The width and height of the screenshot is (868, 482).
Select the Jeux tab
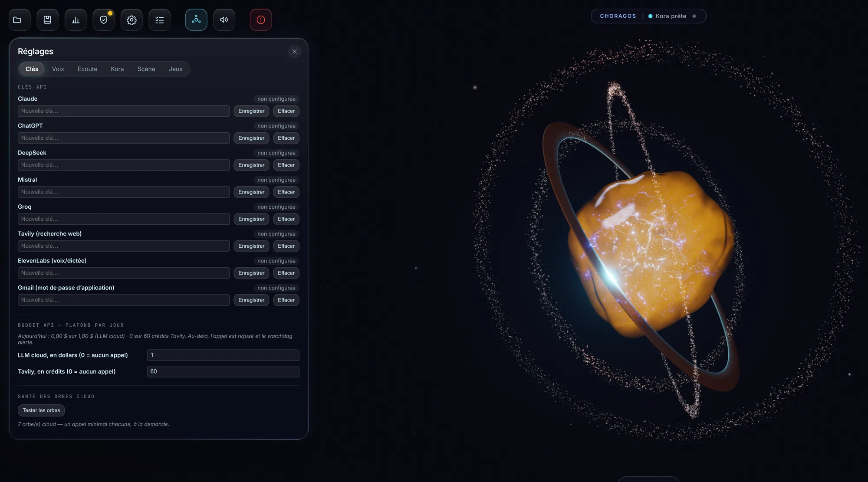tap(176, 69)
